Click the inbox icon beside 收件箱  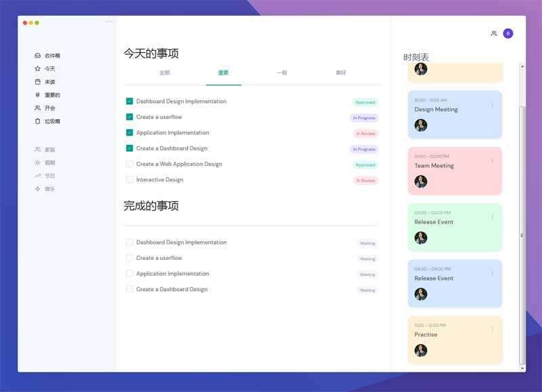[38, 56]
